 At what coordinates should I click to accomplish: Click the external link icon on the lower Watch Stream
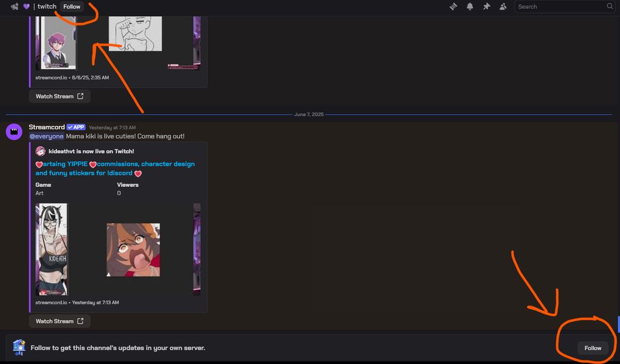[80, 321]
